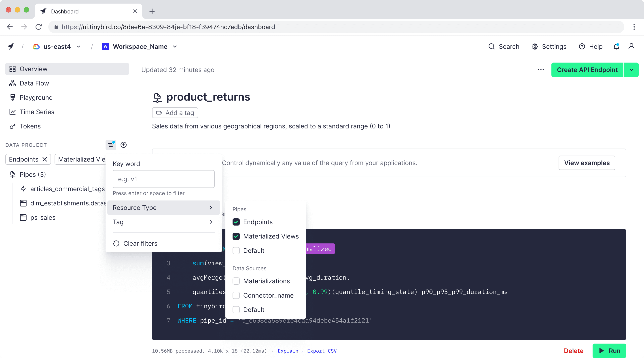This screenshot has width=644, height=358.
Task: Click the site lock icon in address bar
Action: pyautogui.click(x=56, y=27)
